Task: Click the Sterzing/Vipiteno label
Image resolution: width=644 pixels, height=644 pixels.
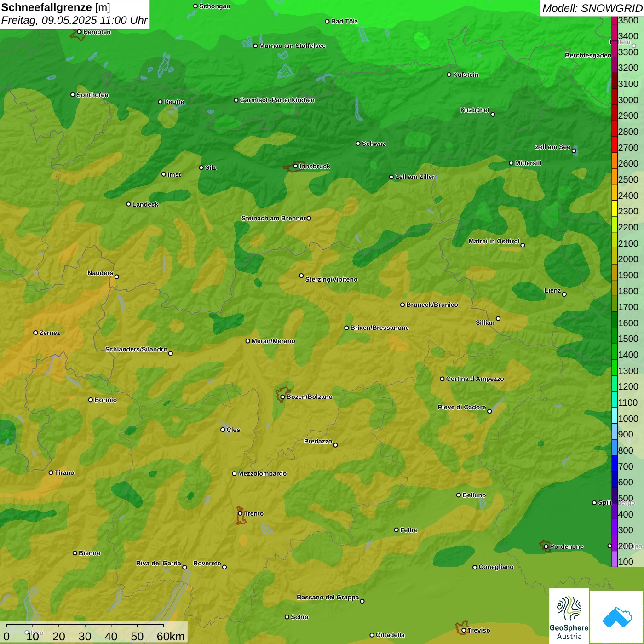Action: (332, 279)
